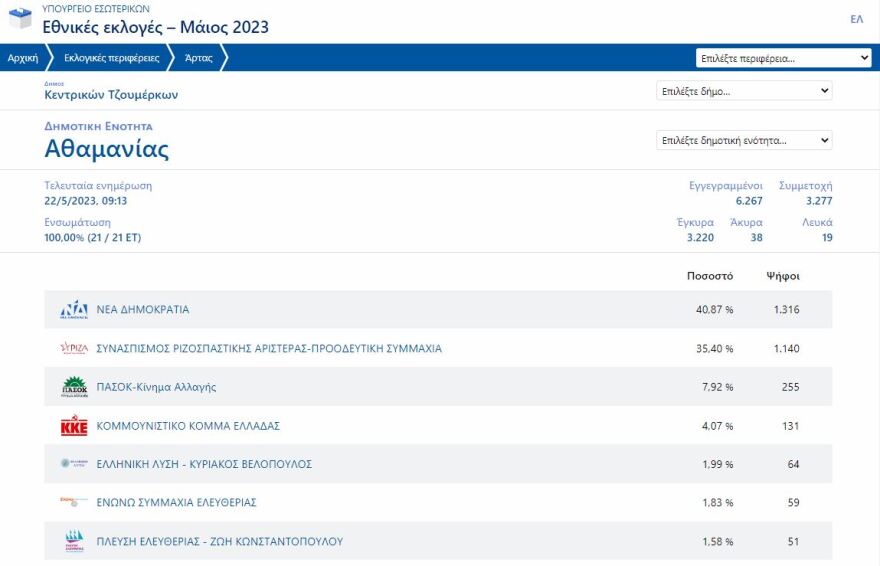Open the 'Επιλέξτε δήμο' dropdown
This screenshot has width=880, height=566.
click(x=743, y=91)
